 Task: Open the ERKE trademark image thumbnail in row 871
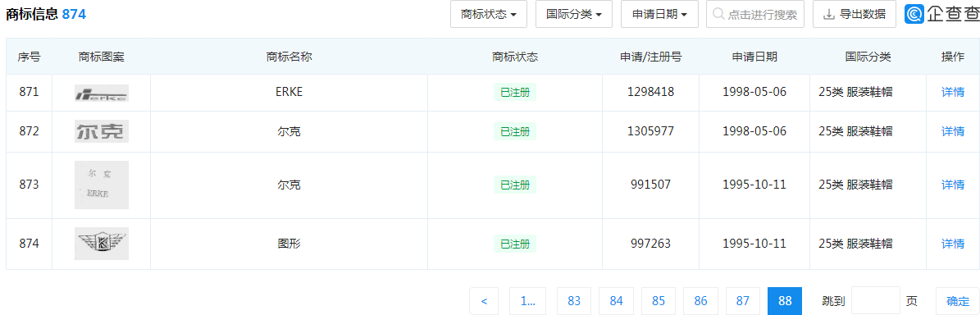click(x=101, y=94)
